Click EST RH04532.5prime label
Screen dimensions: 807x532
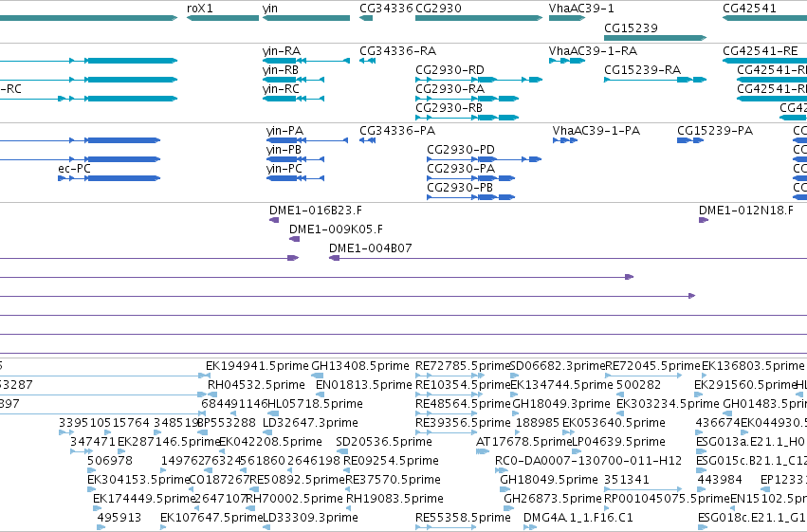point(256,385)
